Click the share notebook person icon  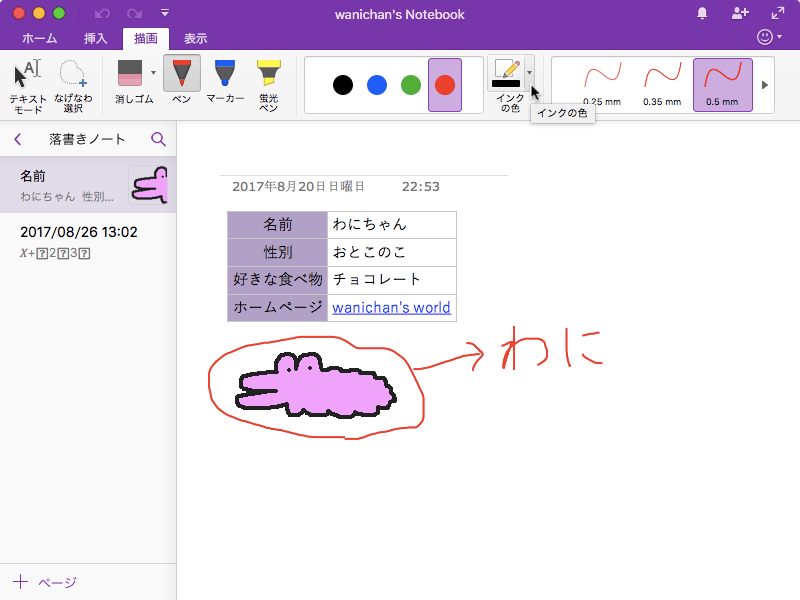(740, 13)
